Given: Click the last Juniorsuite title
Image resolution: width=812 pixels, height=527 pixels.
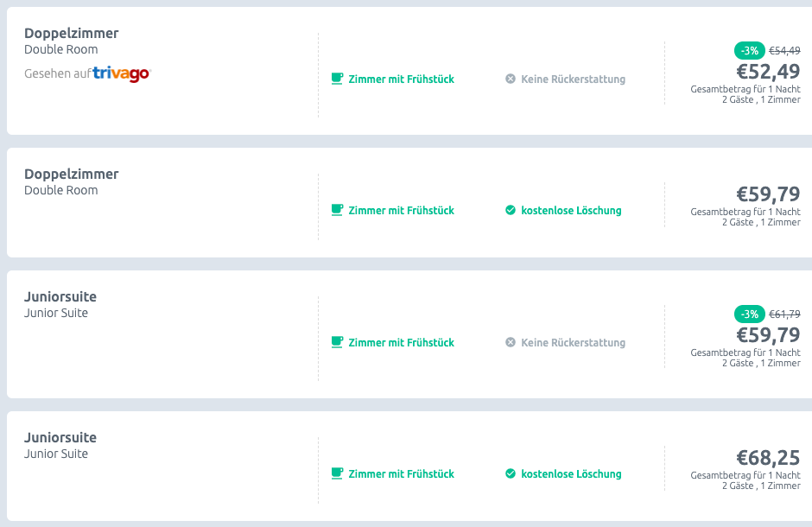Looking at the screenshot, I should pyautogui.click(x=60, y=437).
